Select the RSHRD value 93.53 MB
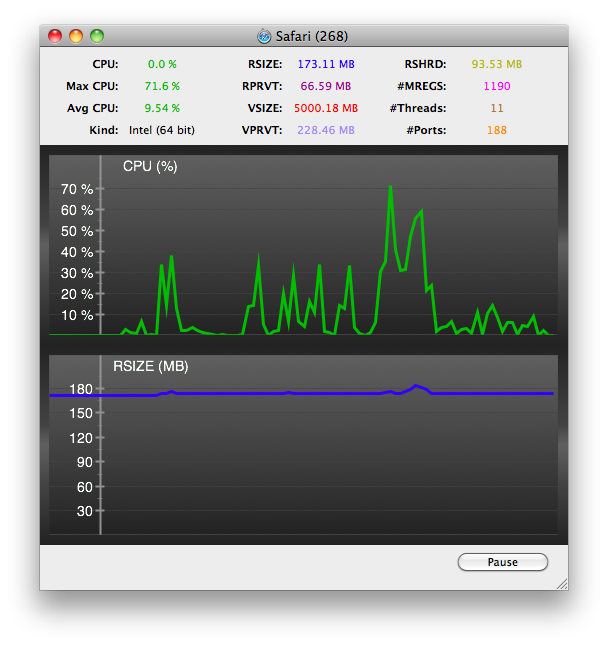The image size is (608, 645). point(497,64)
